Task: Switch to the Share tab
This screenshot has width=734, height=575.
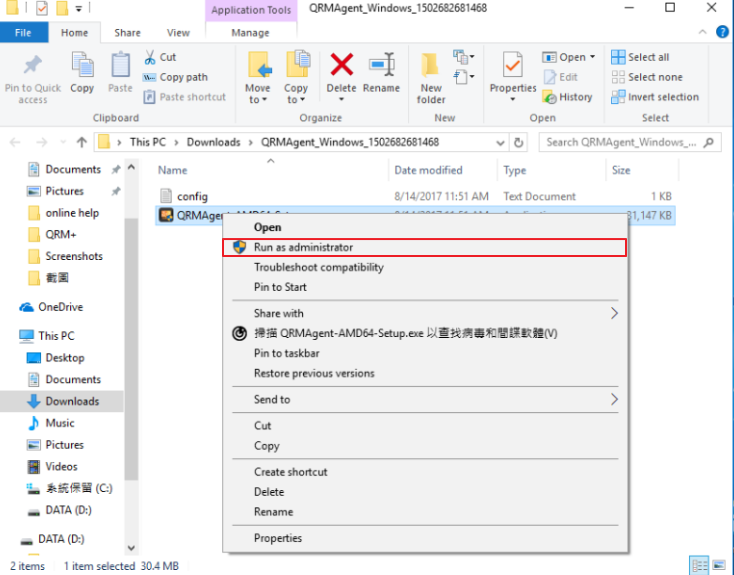Action: 127,32
